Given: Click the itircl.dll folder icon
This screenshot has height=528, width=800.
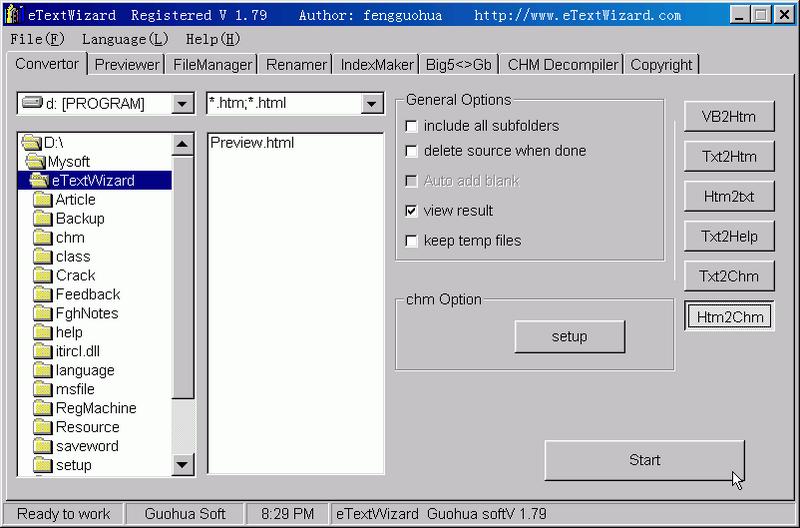Looking at the screenshot, I should pos(43,351).
